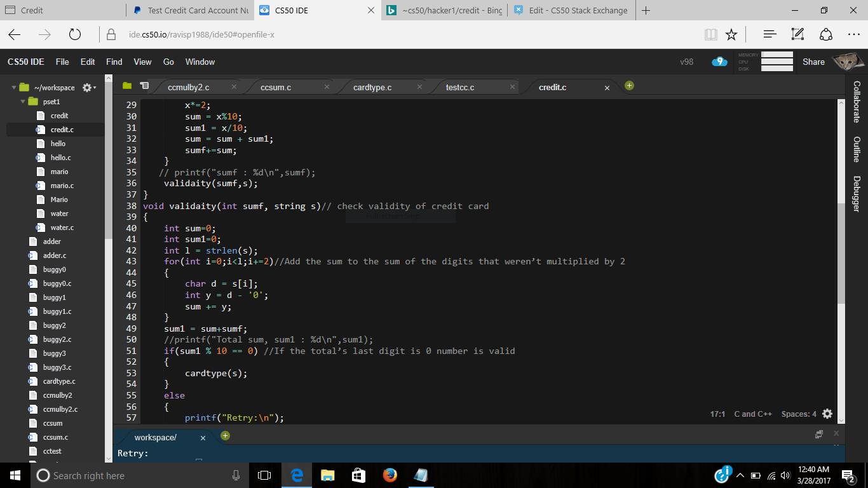The width and height of the screenshot is (868, 488).
Task: Open the Window menu
Action: tap(200, 62)
